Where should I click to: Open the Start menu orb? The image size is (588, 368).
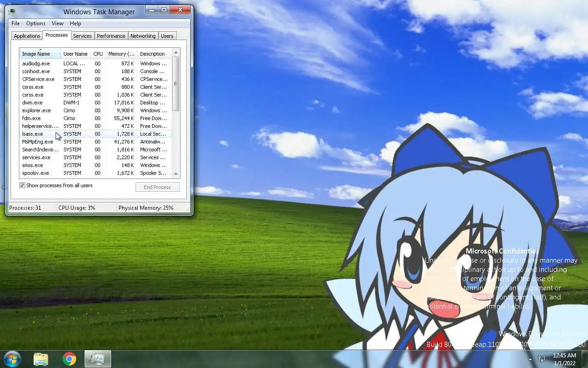coord(12,359)
